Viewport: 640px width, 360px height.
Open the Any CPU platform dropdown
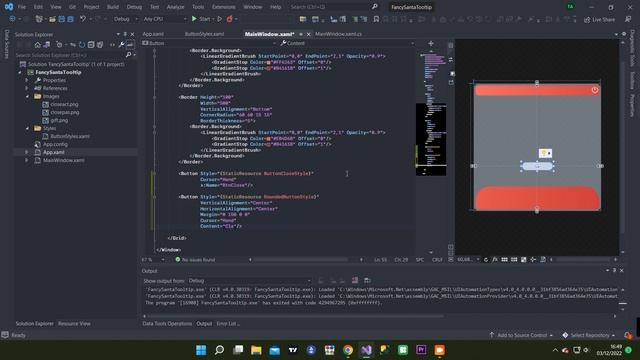pos(164,19)
